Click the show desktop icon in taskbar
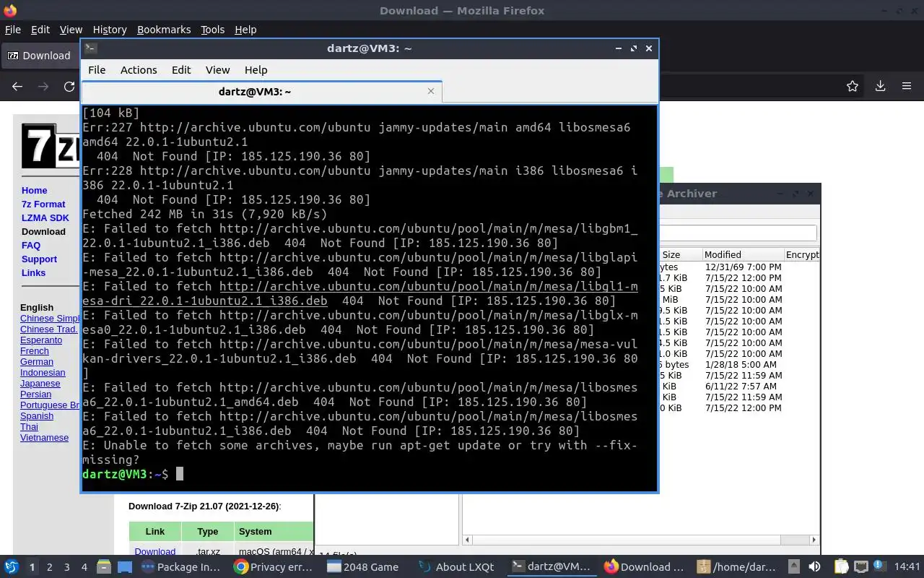Viewport: 924px width, 578px height. coord(123,567)
